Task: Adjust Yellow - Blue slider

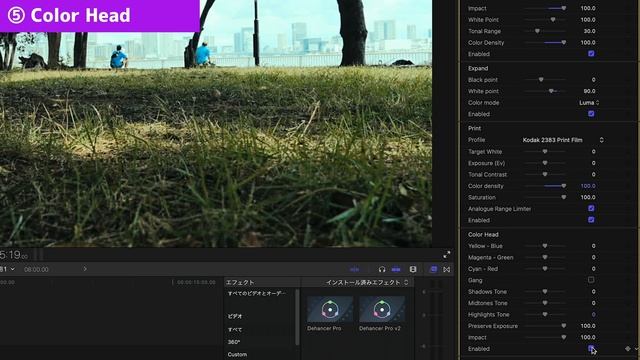Action: coord(545,246)
